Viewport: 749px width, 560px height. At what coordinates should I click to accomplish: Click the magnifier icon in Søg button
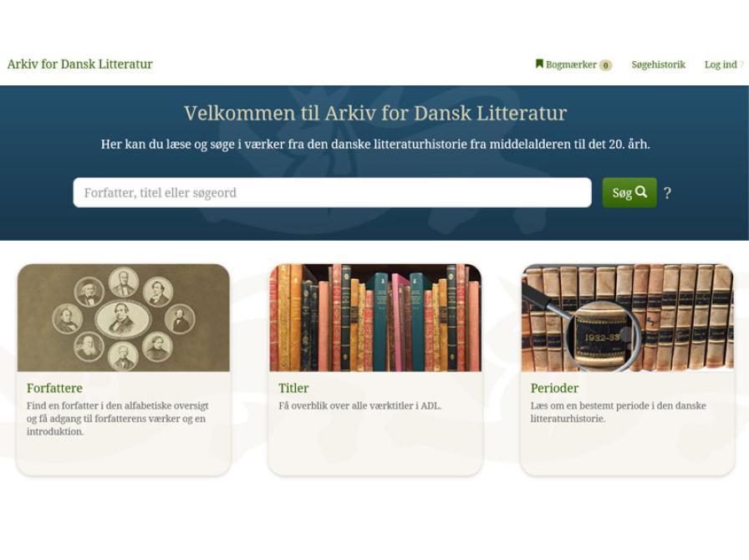click(x=641, y=191)
